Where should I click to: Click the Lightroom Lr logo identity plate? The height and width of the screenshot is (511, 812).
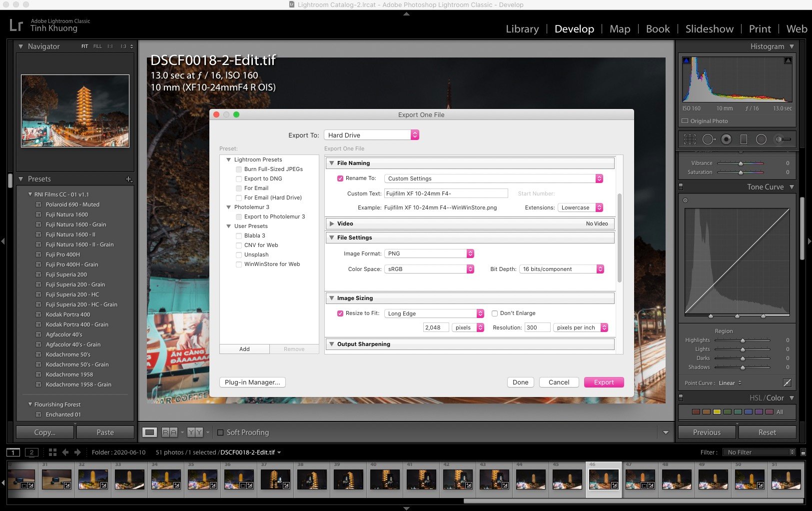pyautogui.click(x=16, y=25)
